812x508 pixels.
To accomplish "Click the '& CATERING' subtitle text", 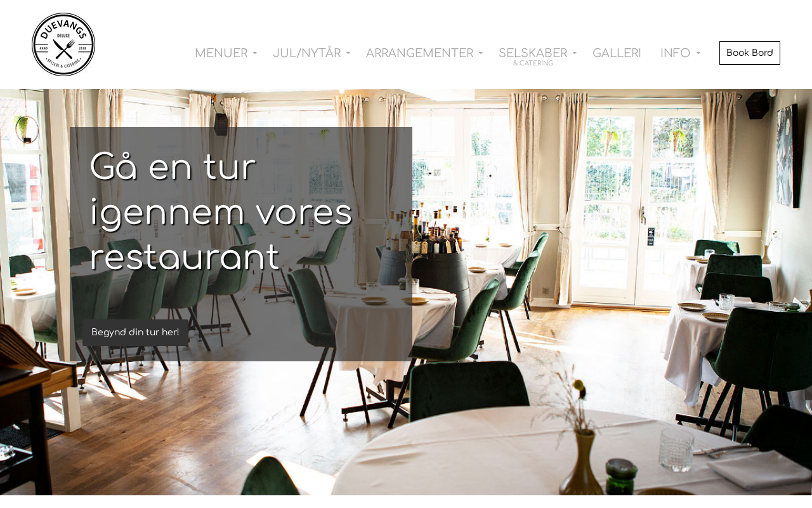I will (x=533, y=63).
